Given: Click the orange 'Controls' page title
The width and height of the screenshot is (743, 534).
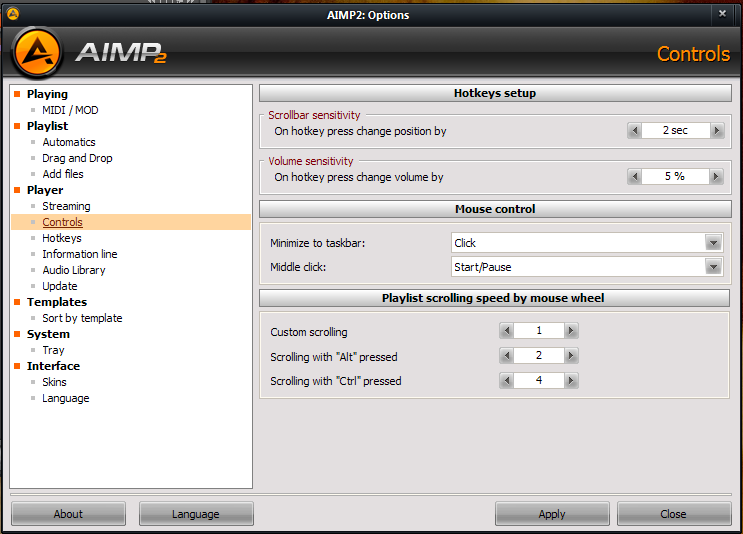Looking at the screenshot, I should pyautogui.click(x=693, y=54).
